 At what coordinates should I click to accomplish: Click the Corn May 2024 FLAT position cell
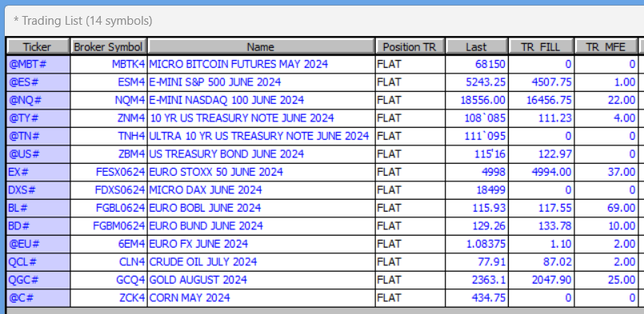[x=410, y=298]
